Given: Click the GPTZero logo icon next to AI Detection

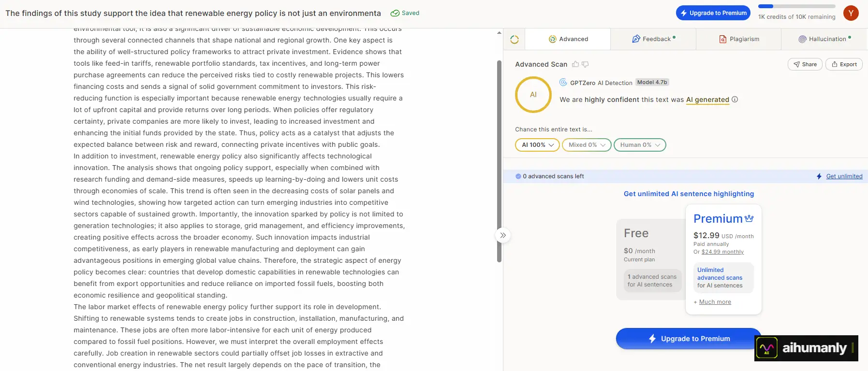Looking at the screenshot, I should (x=563, y=83).
